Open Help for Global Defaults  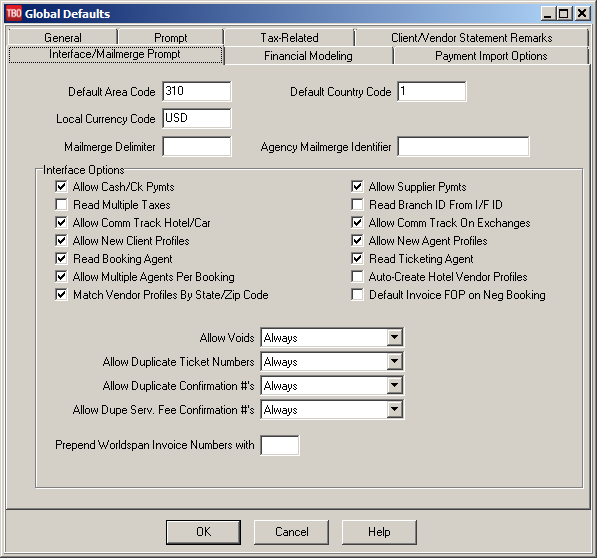[x=379, y=532]
